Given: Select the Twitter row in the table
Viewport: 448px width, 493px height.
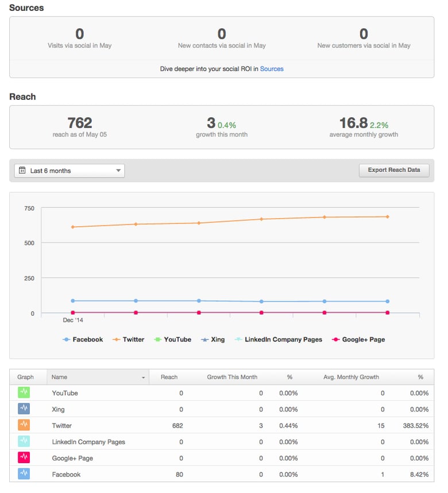Looking at the screenshot, I should pyautogui.click(x=62, y=426).
